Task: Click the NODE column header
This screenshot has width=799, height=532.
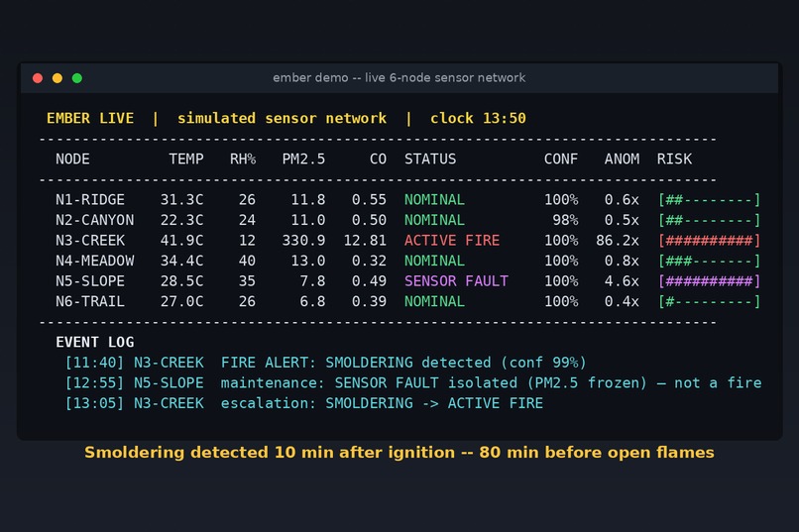Action: pos(73,159)
